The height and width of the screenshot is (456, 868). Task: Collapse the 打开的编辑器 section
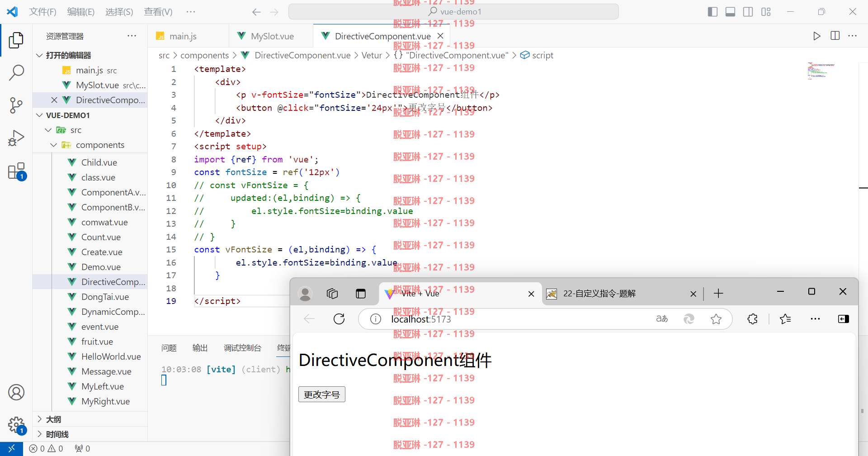[x=39, y=55]
